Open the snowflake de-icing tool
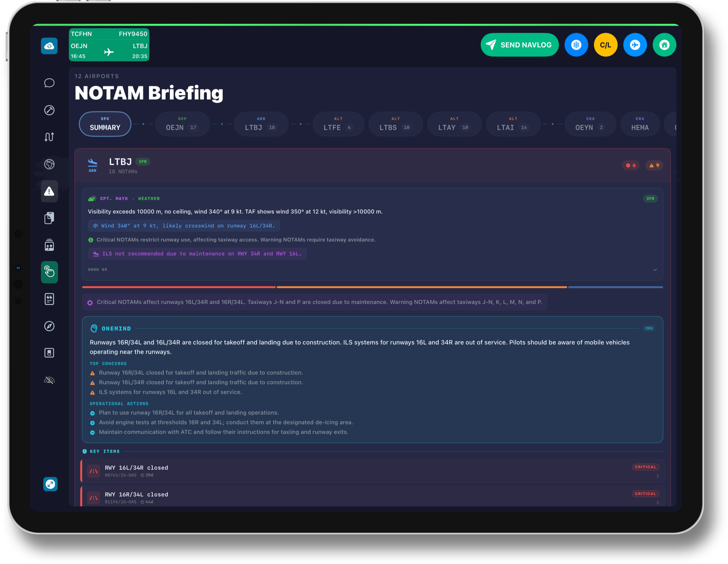728x564 pixels. pyautogui.click(x=576, y=45)
